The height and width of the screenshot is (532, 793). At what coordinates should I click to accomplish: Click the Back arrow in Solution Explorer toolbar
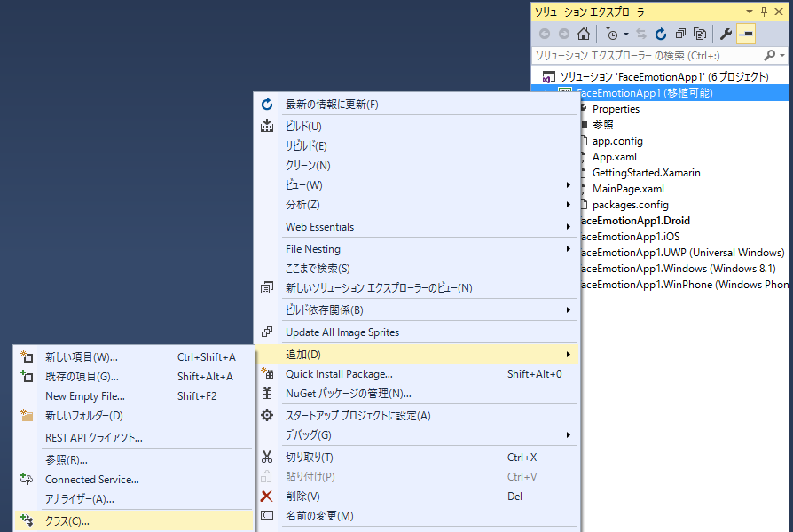coord(545,34)
